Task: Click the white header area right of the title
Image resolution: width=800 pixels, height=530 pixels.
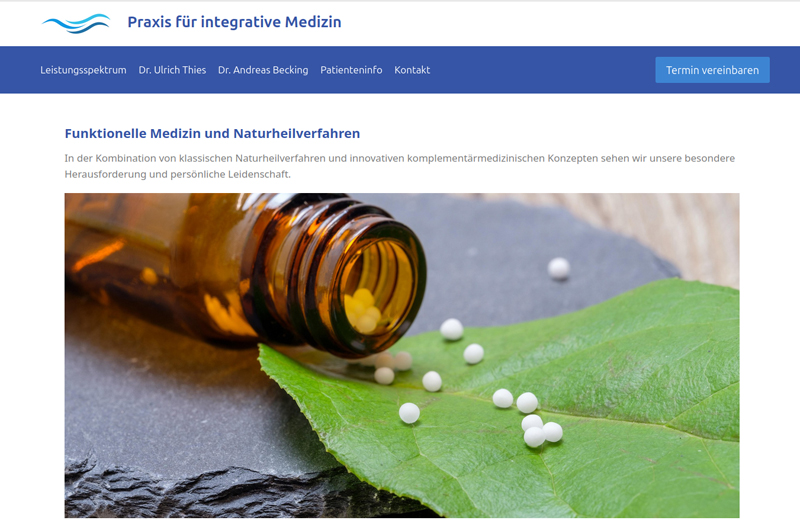Action: coord(570,23)
